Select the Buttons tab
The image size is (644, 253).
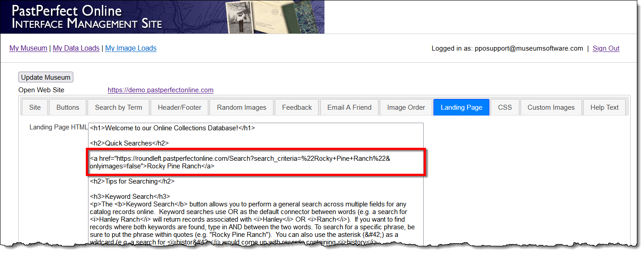(x=68, y=107)
